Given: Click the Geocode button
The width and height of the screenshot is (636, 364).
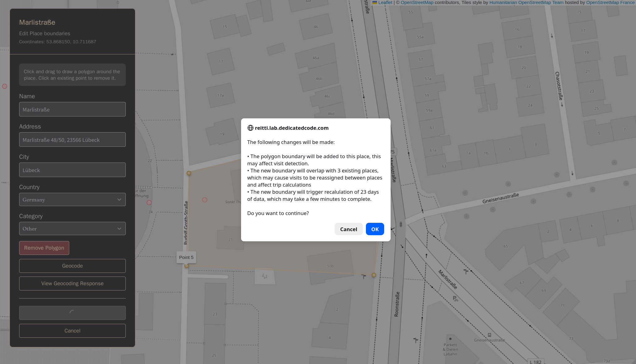Looking at the screenshot, I should point(72,266).
